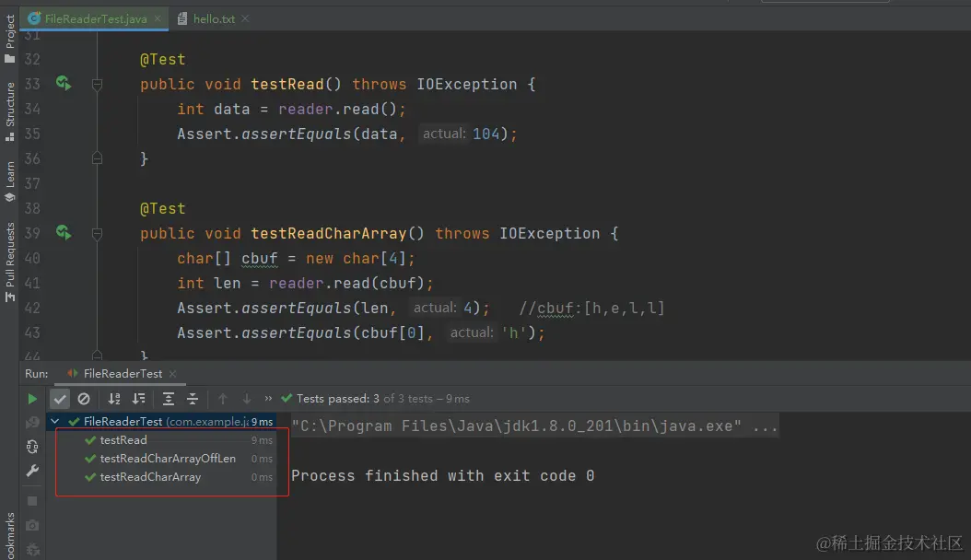Click the testReadCharArray method name in the editor
The image size is (971, 560).
(328, 233)
